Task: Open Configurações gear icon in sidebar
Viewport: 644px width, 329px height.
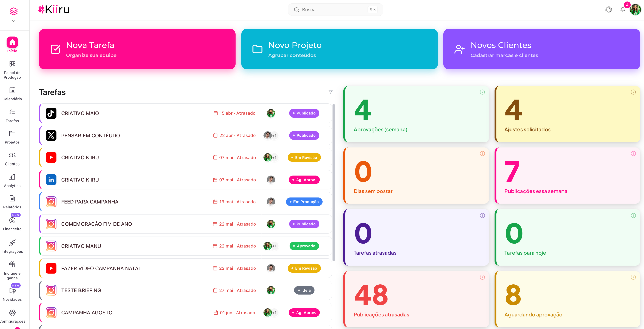Action: coord(12,313)
